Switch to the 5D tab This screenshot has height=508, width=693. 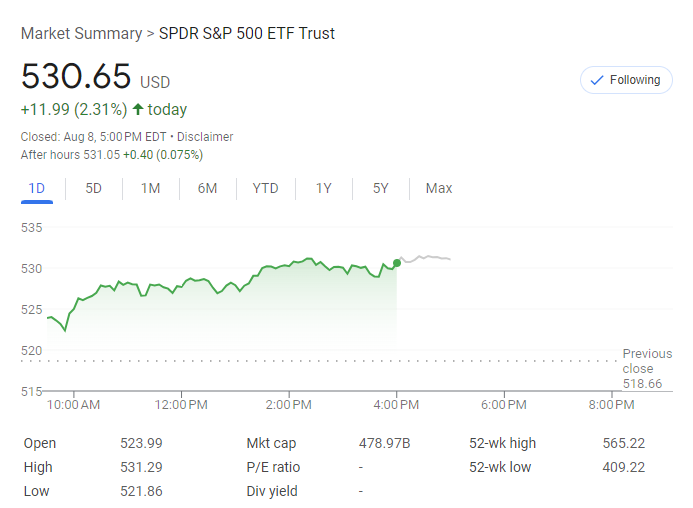tap(93, 188)
